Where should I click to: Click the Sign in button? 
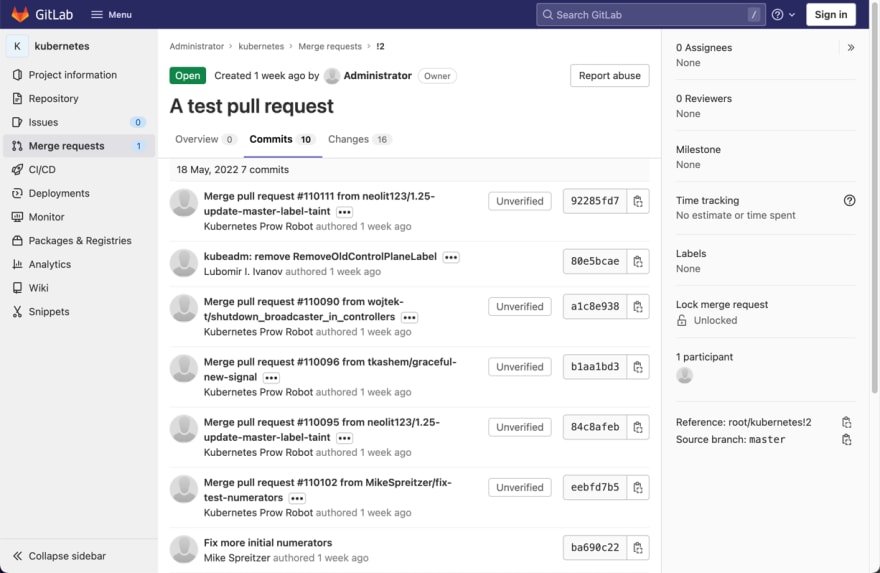(831, 15)
